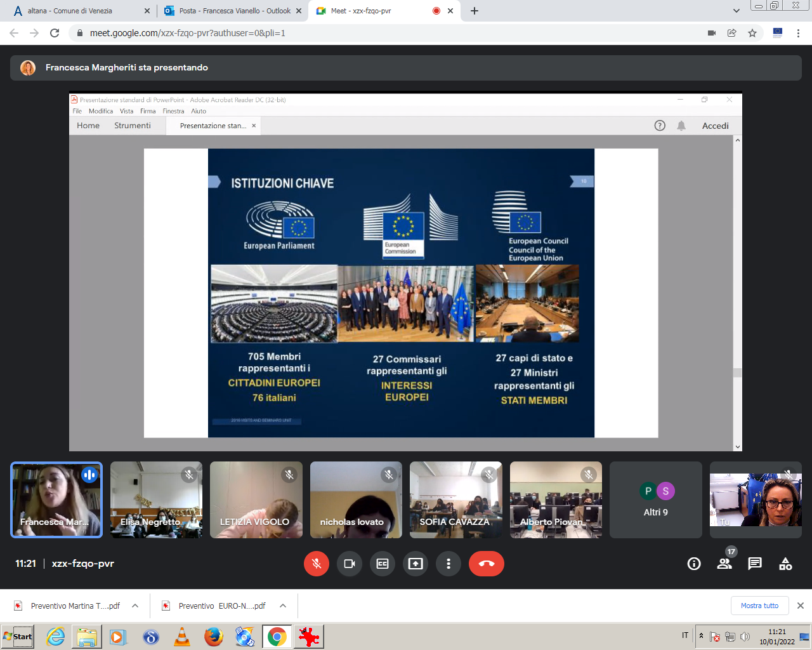
Task: Click the Present now screen share icon
Action: (416, 564)
